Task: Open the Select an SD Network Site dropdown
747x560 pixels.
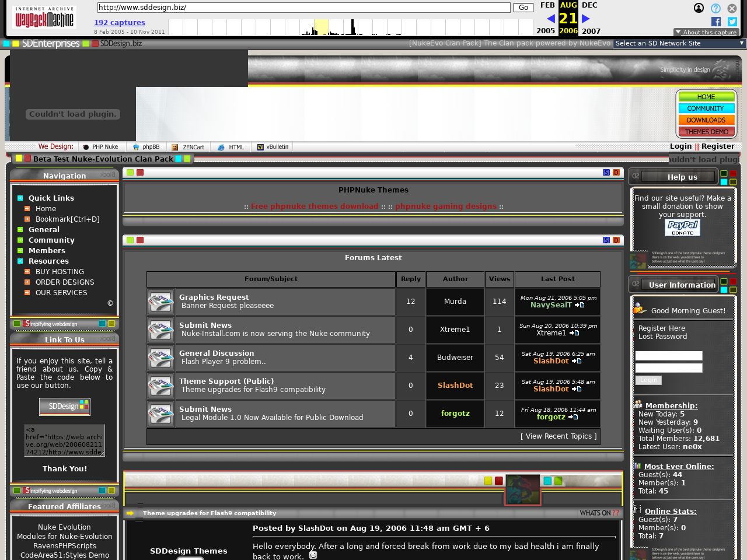Action: (679, 43)
